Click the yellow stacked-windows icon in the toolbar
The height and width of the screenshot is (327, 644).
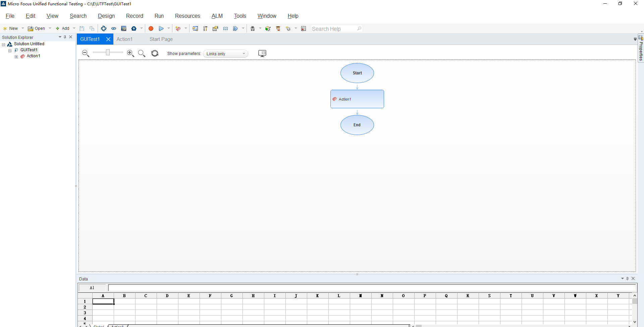point(215,28)
